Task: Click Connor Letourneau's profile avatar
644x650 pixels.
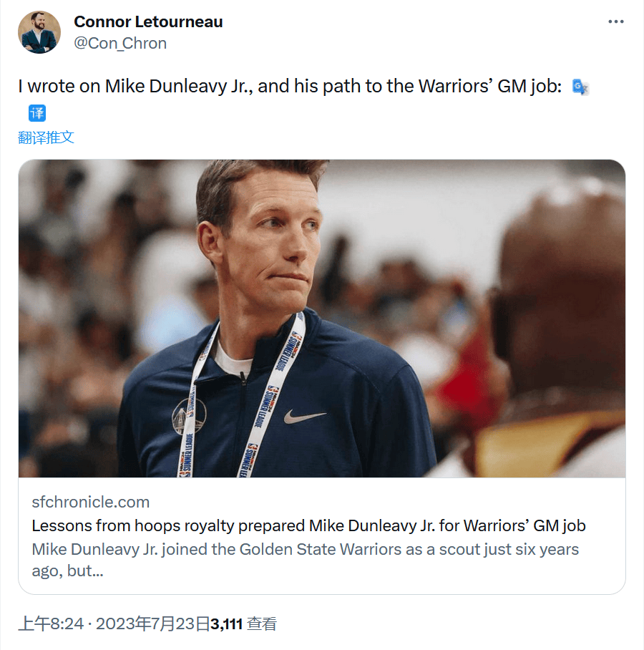Action: (x=39, y=32)
